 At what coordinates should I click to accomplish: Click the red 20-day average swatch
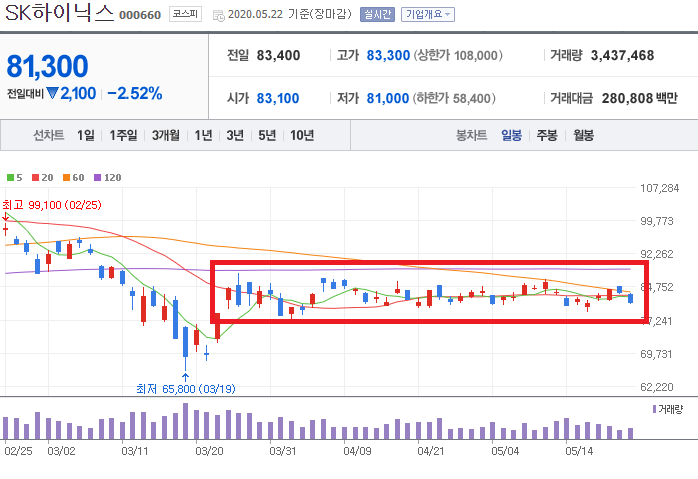(x=36, y=178)
